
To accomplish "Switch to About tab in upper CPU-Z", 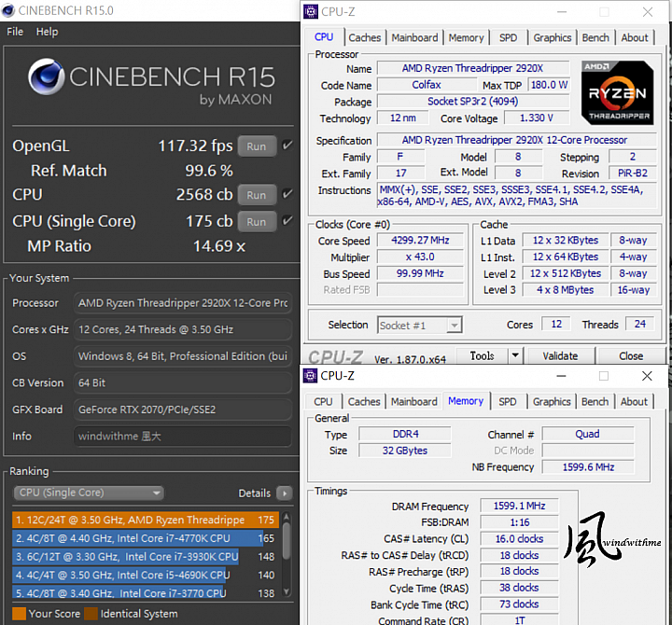I will (x=635, y=37).
